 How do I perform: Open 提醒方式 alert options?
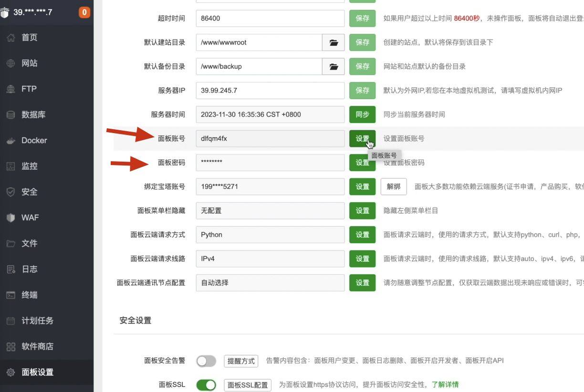click(241, 361)
